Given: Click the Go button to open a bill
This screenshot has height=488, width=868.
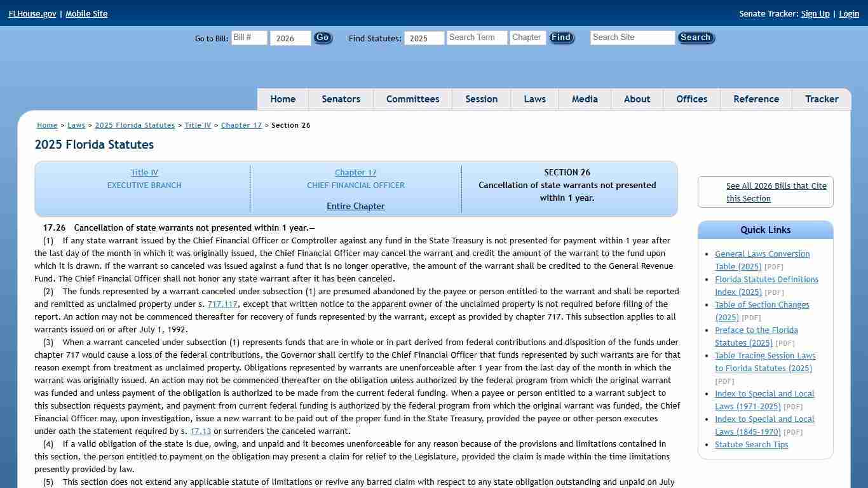Looking at the screenshot, I should pos(322,37).
